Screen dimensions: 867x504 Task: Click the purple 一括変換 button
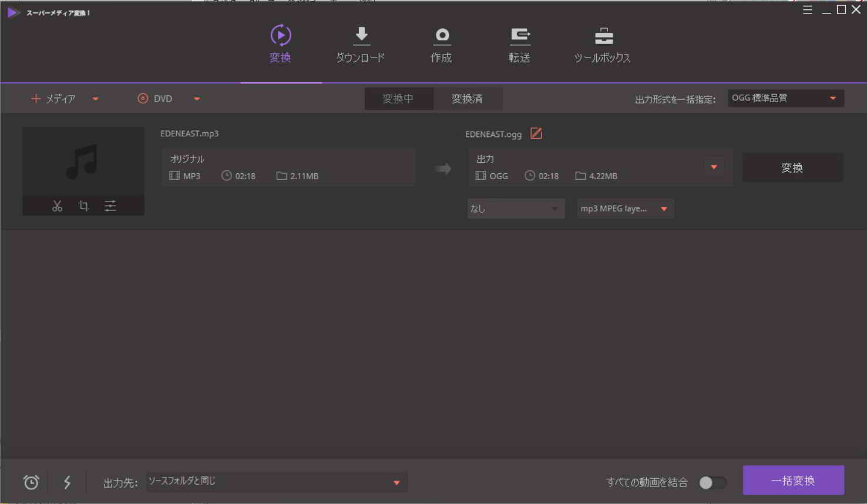793,481
